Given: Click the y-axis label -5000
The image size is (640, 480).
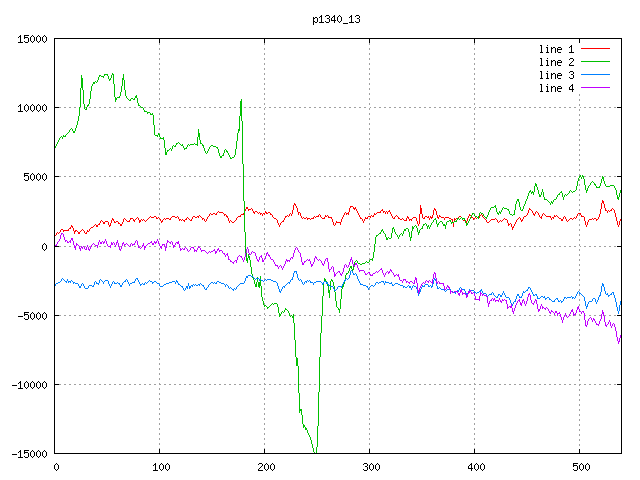Looking at the screenshot, I should tap(32, 316).
